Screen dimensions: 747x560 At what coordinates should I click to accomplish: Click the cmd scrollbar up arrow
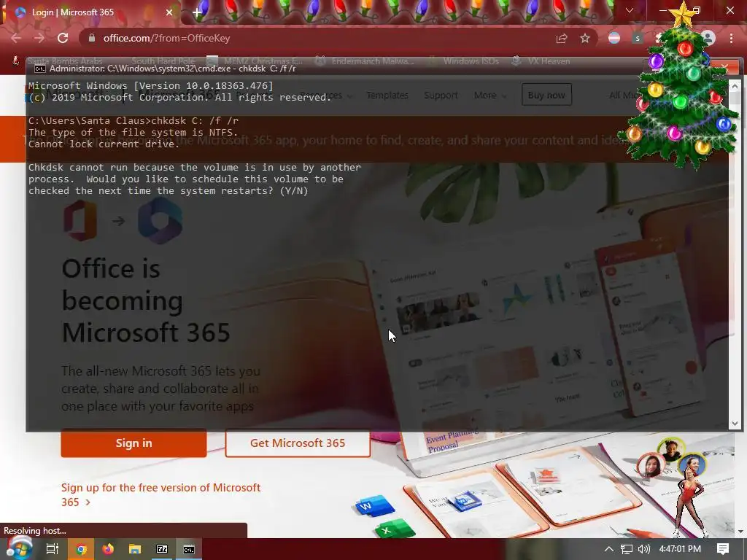tap(735, 86)
